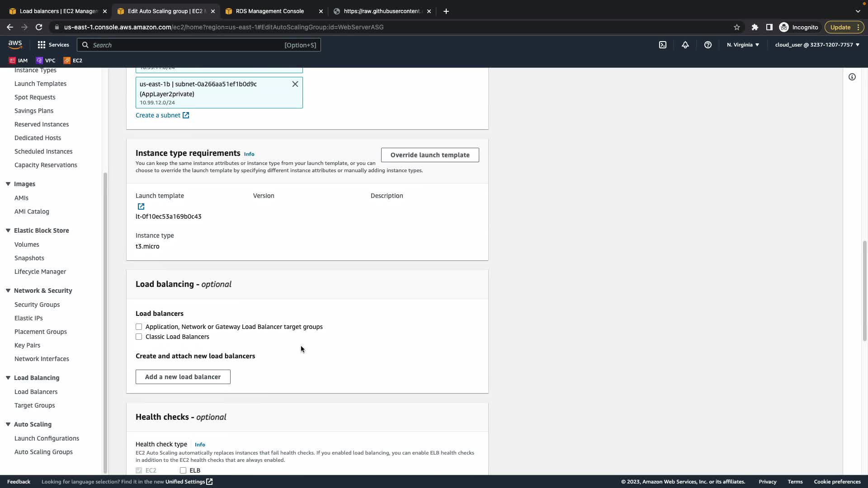
Task: Tick the ELB health check checkbox
Action: coord(183,470)
